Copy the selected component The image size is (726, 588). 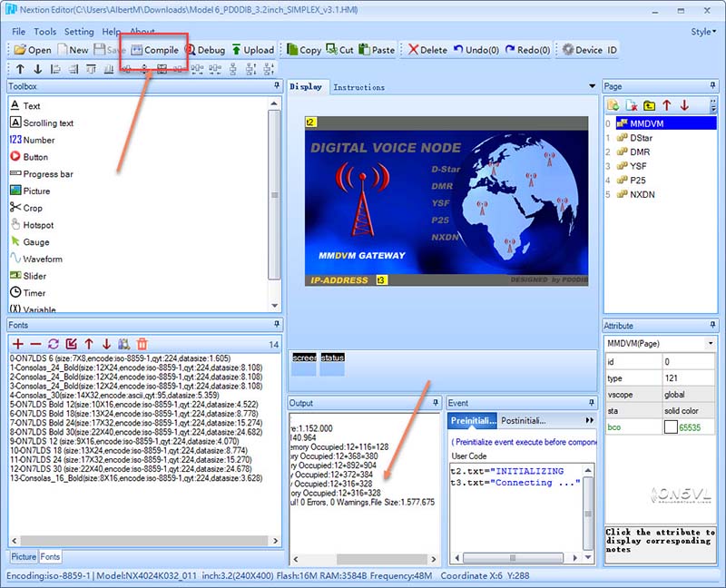pos(304,50)
